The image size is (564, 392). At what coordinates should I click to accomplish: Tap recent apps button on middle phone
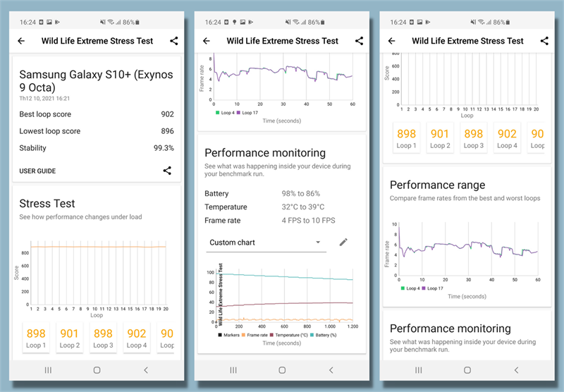(x=233, y=370)
